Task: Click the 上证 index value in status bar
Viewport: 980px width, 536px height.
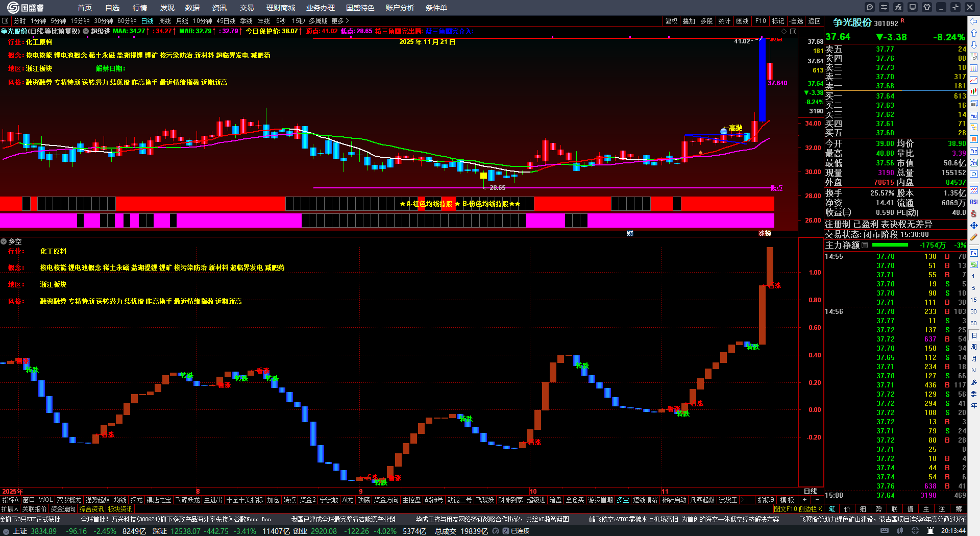Action: coord(43,531)
